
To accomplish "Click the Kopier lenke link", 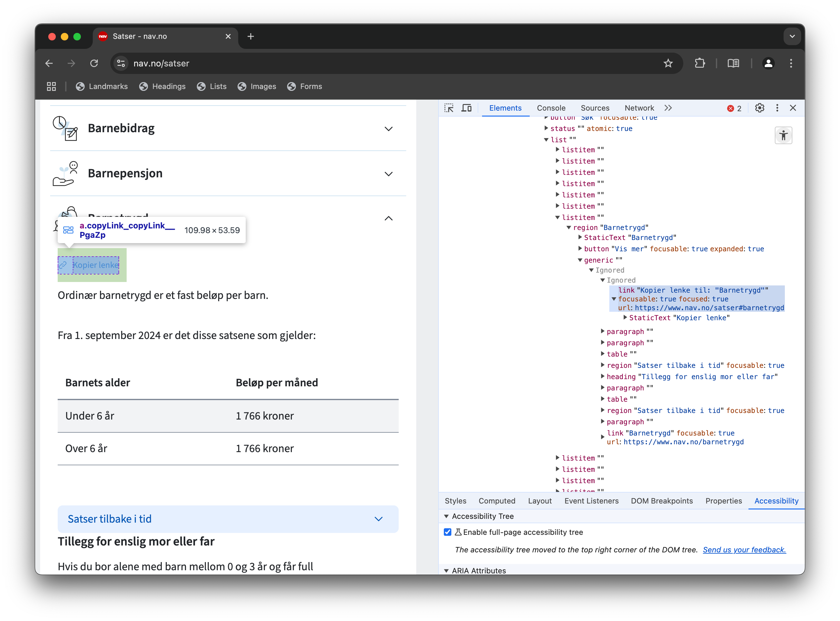I will (96, 265).
